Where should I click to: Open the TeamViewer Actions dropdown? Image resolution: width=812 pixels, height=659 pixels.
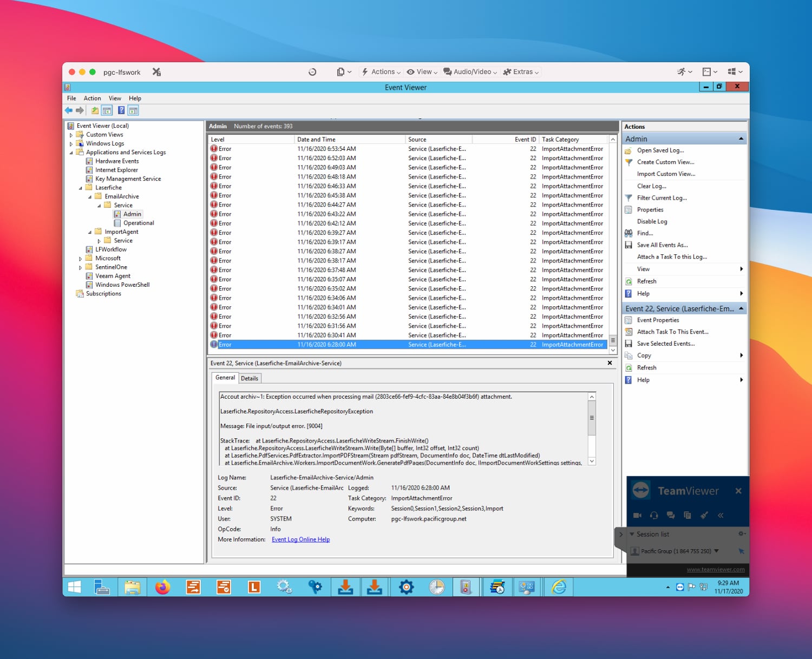382,72
